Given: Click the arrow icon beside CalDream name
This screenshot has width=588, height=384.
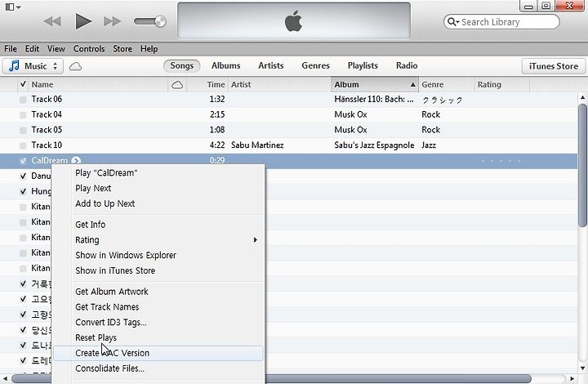Looking at the screenshot, I should tap(76, 160).
